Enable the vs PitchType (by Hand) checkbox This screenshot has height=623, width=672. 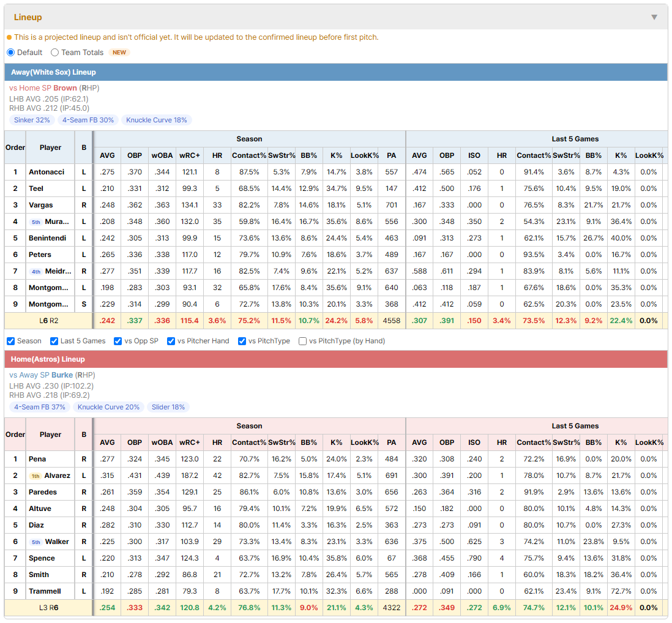point(302,341)
